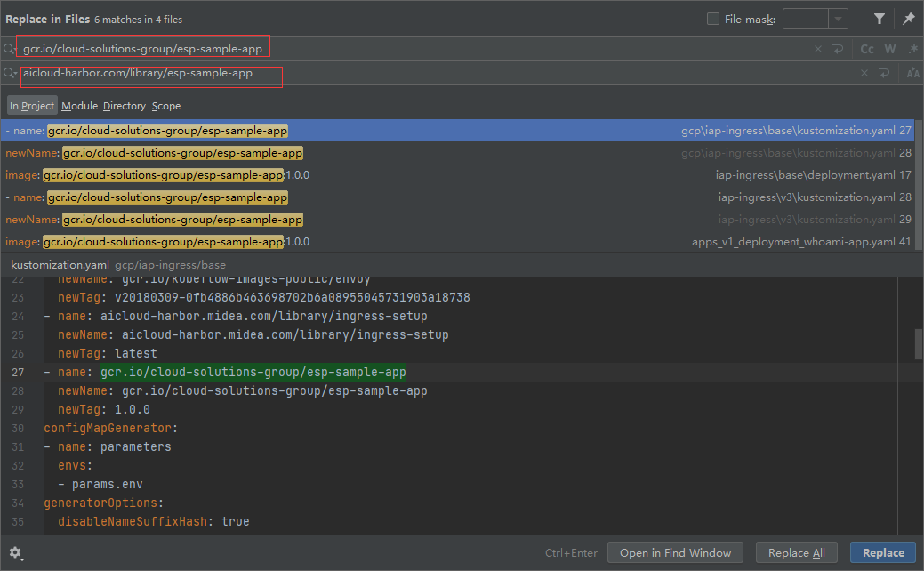Open search history via the find field magnifier
This screenshot has width=924, height=571.
(x=10, y=49)
